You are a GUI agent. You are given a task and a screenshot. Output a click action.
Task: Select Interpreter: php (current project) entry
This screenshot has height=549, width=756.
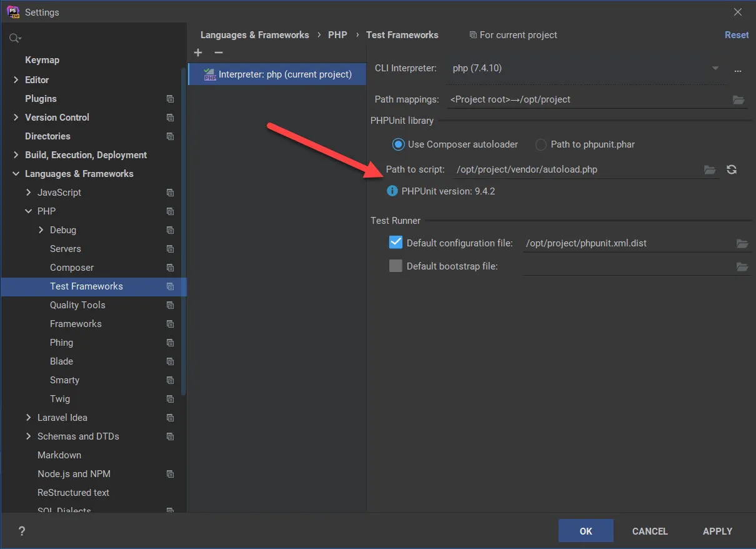pyautogui.click(x=277, y=74)
